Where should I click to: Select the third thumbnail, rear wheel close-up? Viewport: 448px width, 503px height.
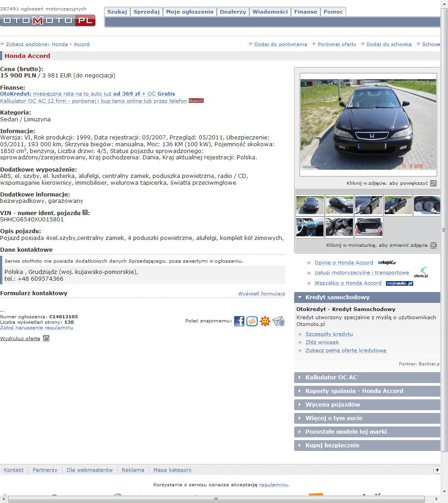coord(369,205)
